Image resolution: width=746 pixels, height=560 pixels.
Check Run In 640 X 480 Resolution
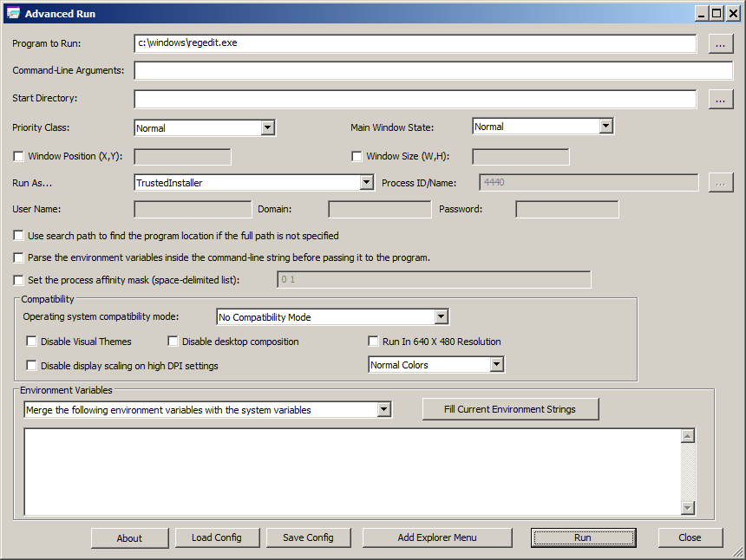pos(373,342)
